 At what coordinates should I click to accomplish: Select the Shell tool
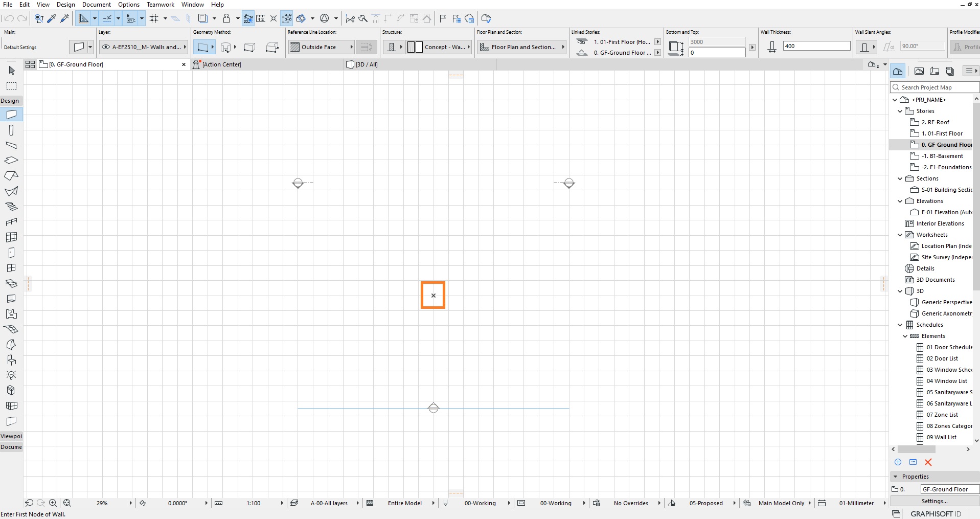pyautogui.click(x=11, y=191)
